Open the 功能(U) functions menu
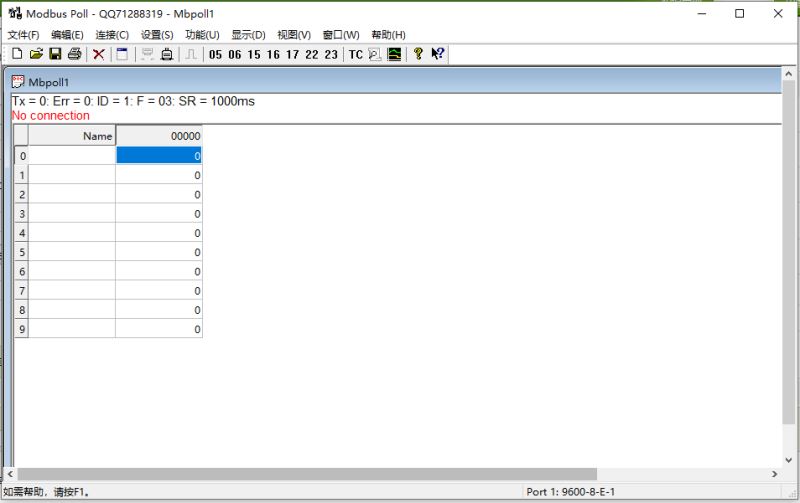Viewport: 800px width, 503px height. click(202, 35)
